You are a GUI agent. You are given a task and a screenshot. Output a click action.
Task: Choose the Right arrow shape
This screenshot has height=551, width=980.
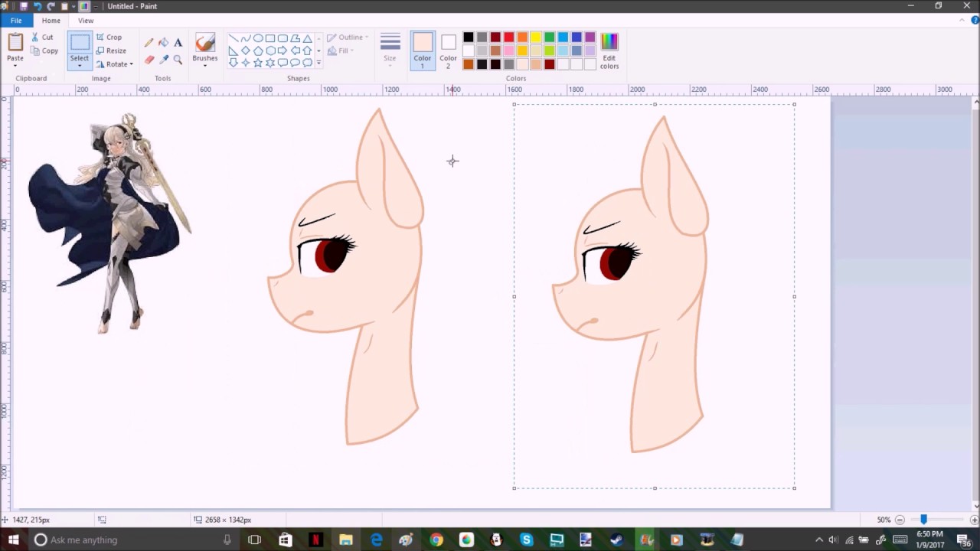283,51
